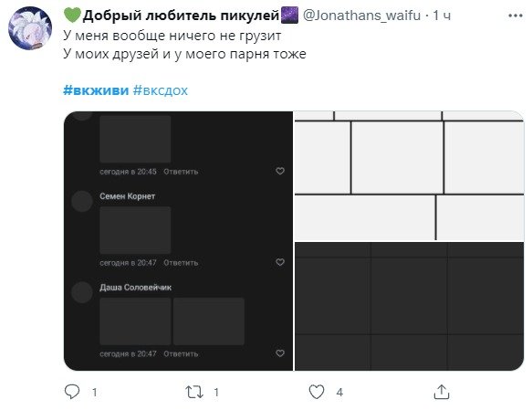Screen dimensions: 532x410
Task: Open the dark empty grid image
Action: pos(409,307)
